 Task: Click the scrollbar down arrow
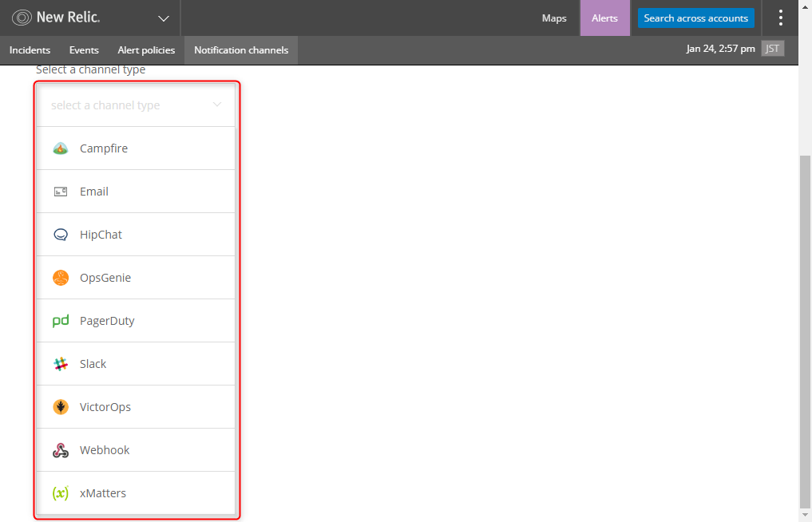806,515
